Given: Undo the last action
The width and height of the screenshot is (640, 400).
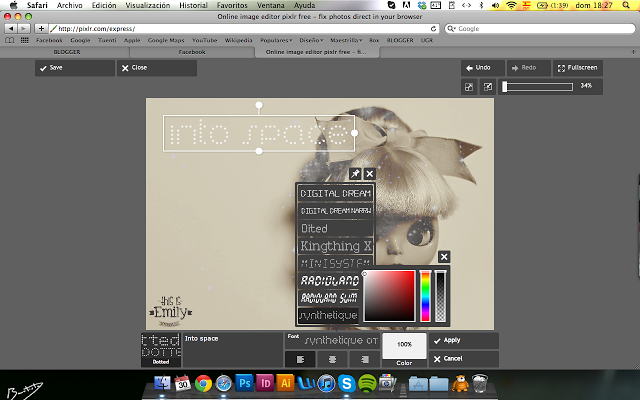Looking at the screenshot, I should pos(479,68).
